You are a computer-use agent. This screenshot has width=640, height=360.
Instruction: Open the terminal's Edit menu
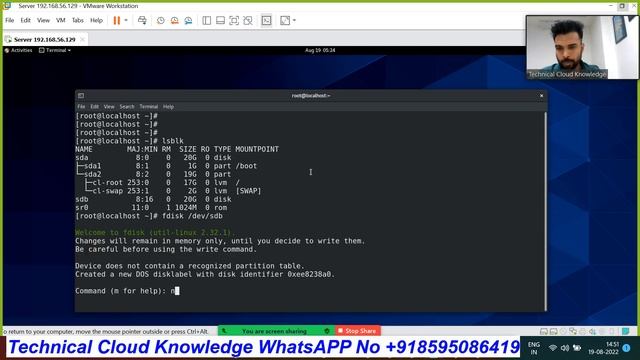tap(95, 107)
